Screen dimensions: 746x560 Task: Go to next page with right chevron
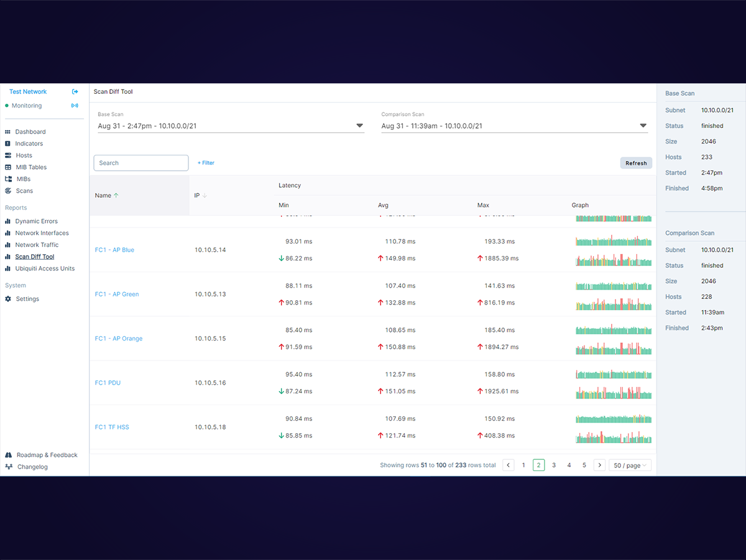click(x=599, y=465)
